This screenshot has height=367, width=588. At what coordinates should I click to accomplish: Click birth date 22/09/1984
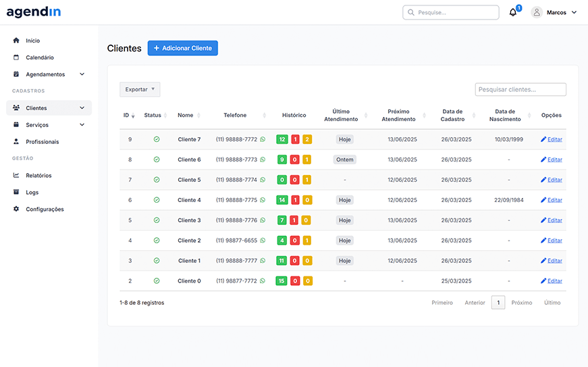pyautogui.click(x=509, y=200)
